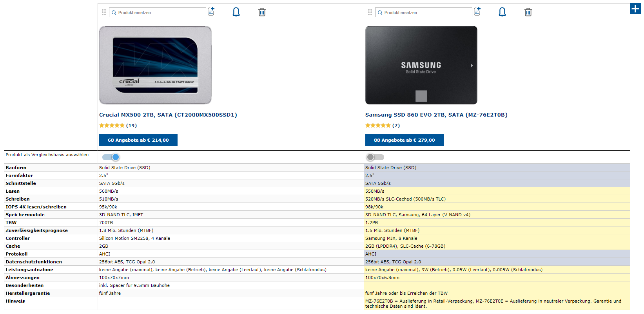Click 'Samsung MJX, 8 Kanäle' cell
Screen dimensions: 644x314
tap(391, 238)
